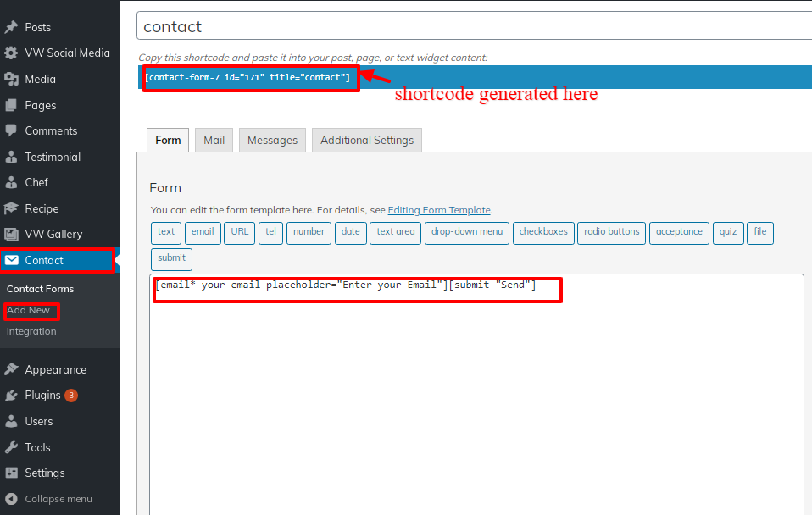
Task: Click the Comments speech bubble icon
Action: pyautogui.click(x=11, y=130)
